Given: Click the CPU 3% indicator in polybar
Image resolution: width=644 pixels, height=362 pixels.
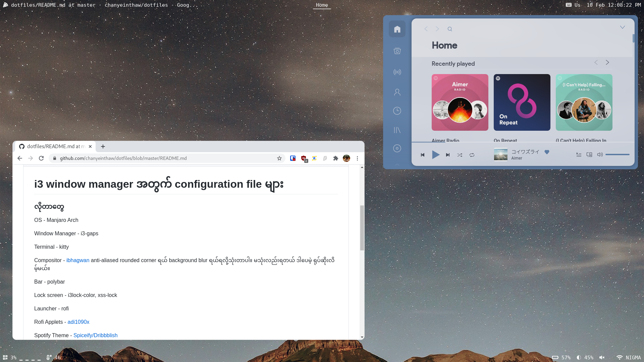Looking at the screenshot, I should point(10,358).
